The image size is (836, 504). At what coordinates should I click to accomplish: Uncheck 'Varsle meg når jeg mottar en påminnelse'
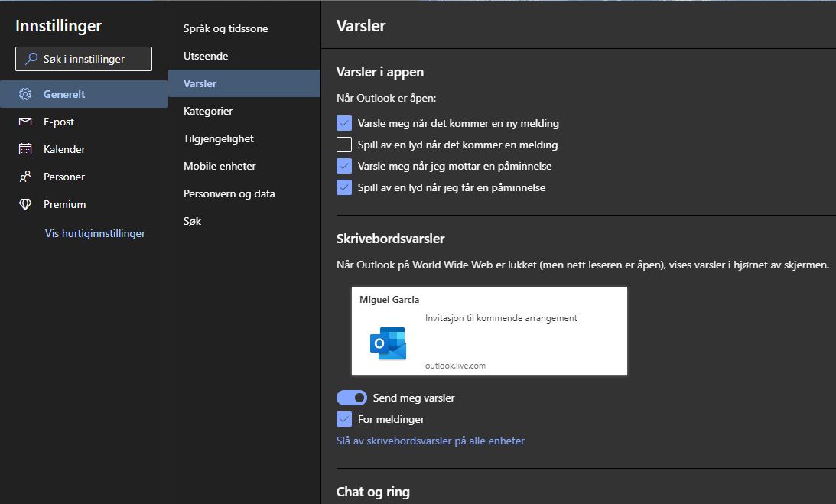(344, 166)
